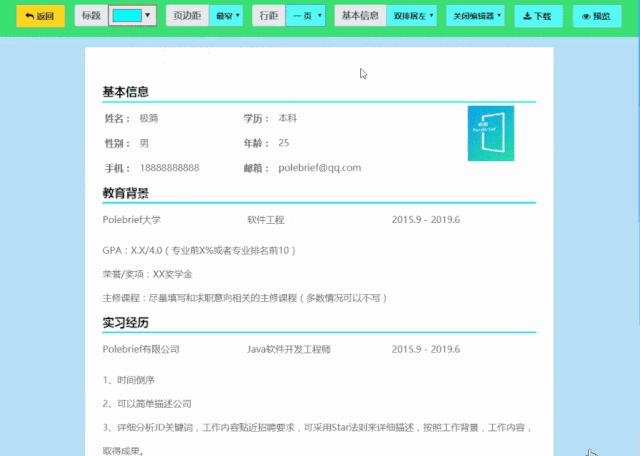Image resolution: width=640 pixels, height=456 pixels.
Task: Open the 标题 color picker dropdown arrow
Action: click(148, 16)
